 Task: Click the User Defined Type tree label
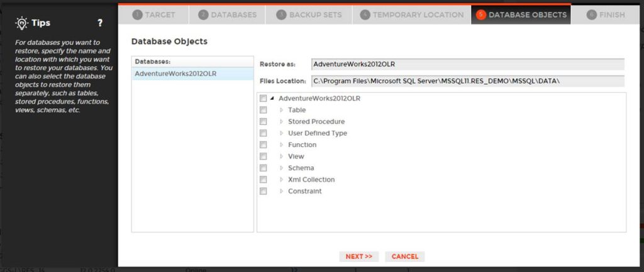click(318, 133)
